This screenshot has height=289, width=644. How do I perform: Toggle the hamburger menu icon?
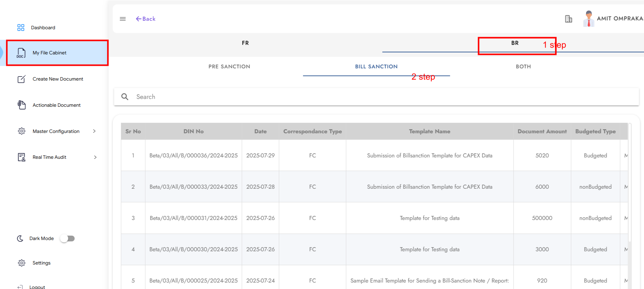click(x=123, y=19)
